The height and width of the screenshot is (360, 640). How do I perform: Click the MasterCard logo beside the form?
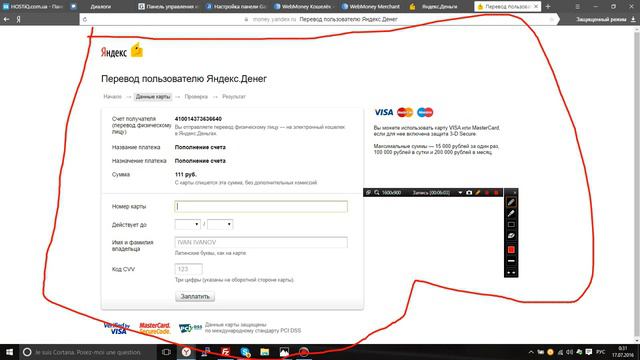tap(405, 112)
